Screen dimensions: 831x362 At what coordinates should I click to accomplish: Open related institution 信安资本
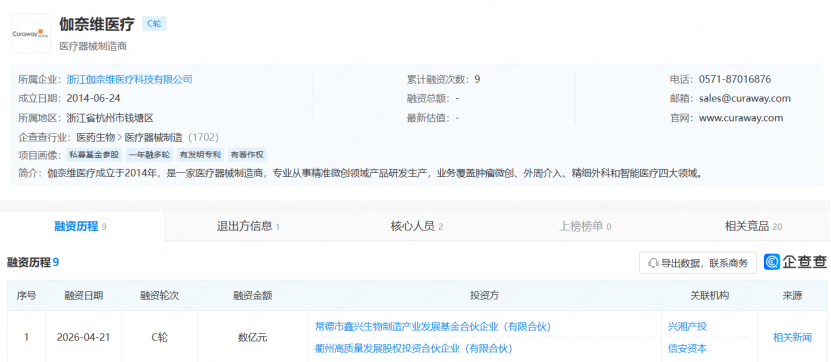687,348
